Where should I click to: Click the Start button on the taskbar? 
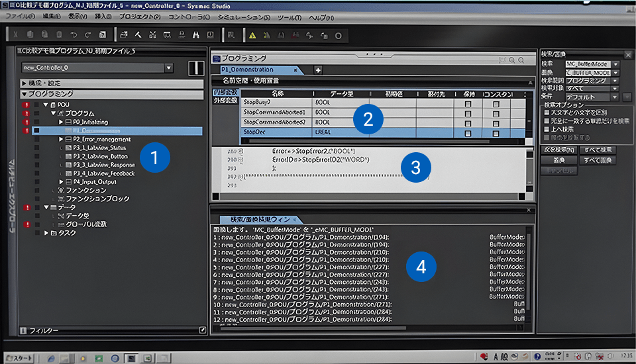point(19,358)
